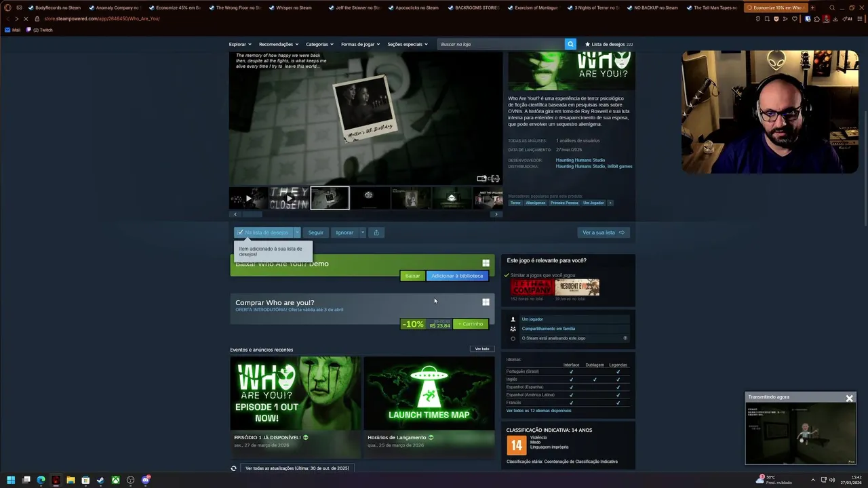This screenshot has height=488, width=868.
Task: Open a new browser tab with the plus
Action: point(812,7)
